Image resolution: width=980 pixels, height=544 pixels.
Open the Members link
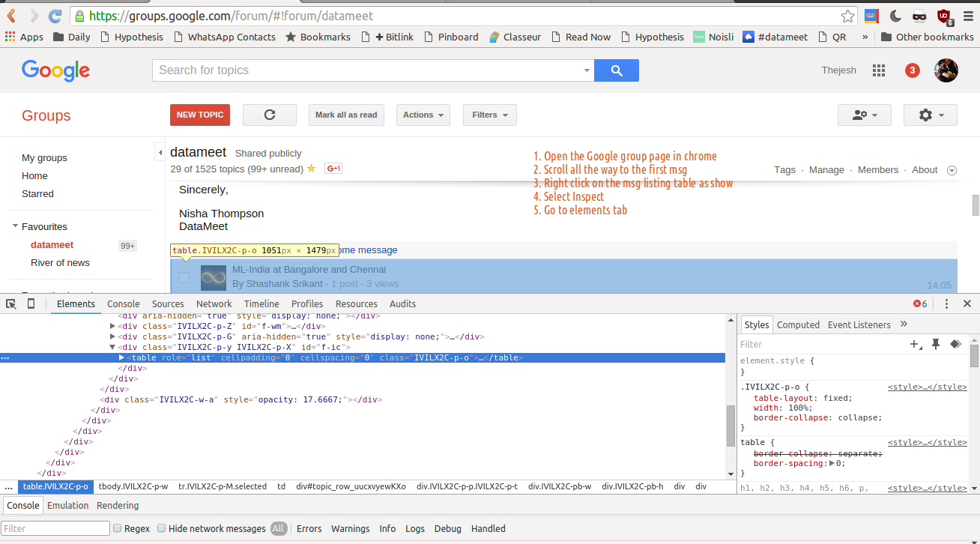tap(878, 170)
